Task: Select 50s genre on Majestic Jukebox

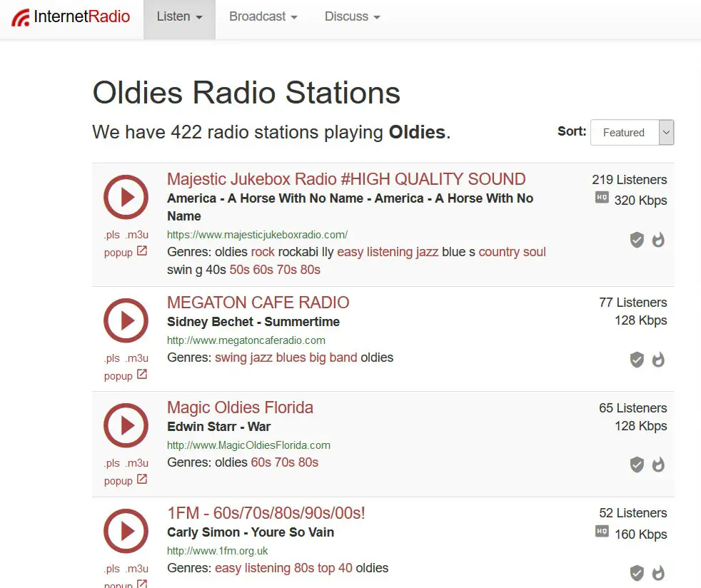Action: 239,270
